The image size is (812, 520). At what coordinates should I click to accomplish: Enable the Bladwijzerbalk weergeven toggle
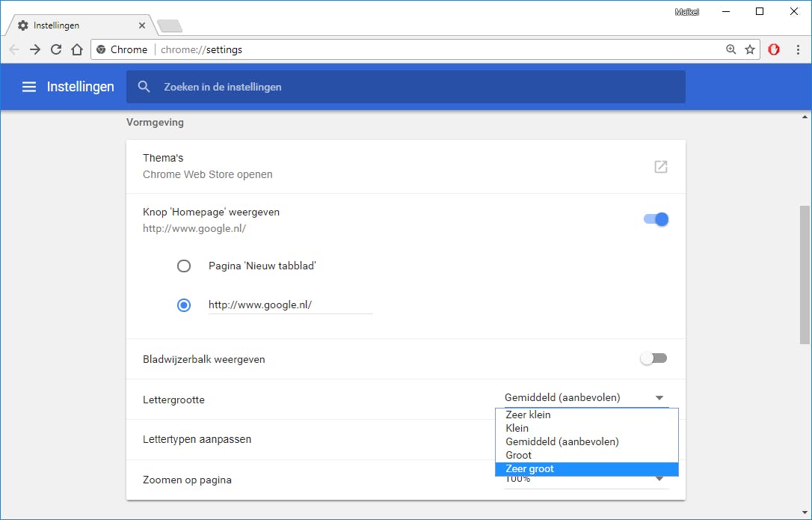[653, 359]
